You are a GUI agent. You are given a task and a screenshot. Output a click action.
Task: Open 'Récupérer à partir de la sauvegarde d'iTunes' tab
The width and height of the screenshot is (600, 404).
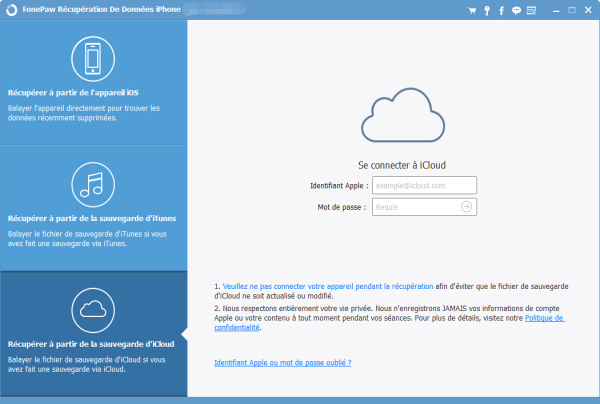coord(94,209)
